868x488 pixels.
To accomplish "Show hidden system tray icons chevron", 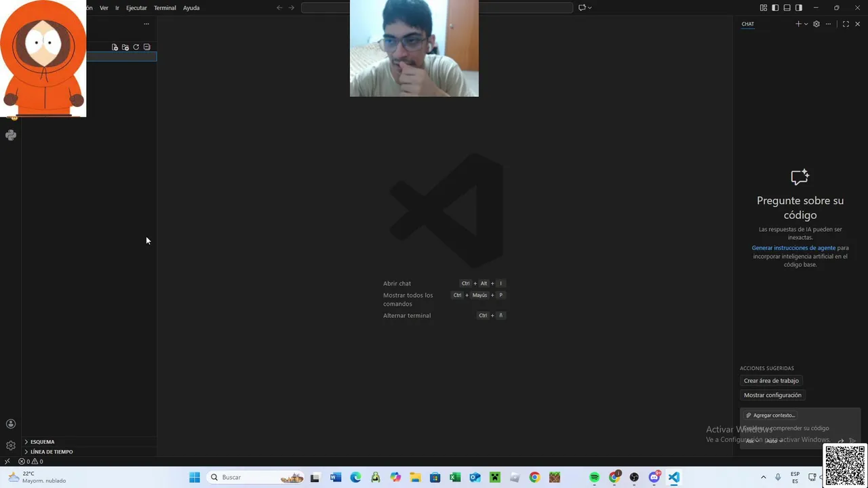I will coord(763,477).
